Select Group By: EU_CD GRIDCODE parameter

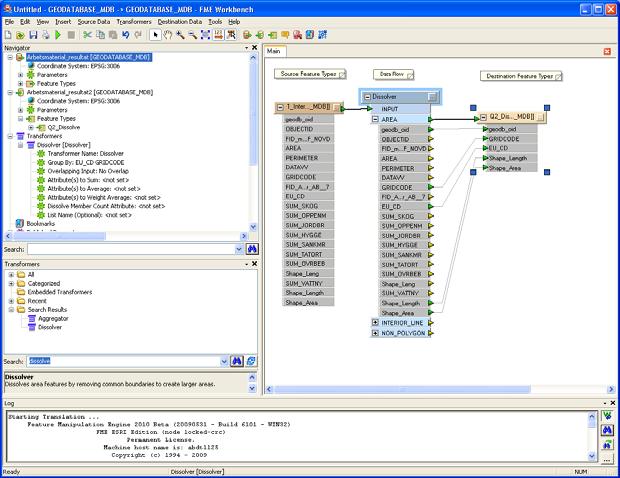pyautogui.click(x=86, y=162)
